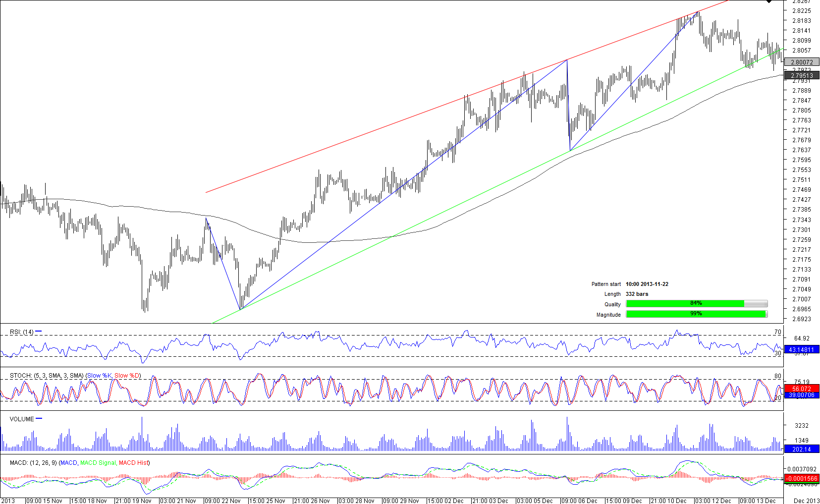Click the '03:00 12 Dec' time axis label
Image resolution: width=820 pixels, height=504 pixels.
[712, 501]
